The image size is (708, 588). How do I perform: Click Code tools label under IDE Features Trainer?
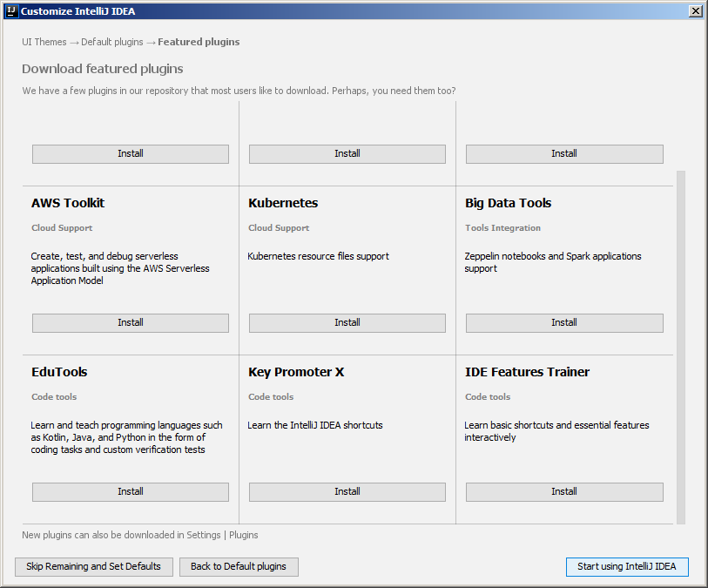click(488, 397)
